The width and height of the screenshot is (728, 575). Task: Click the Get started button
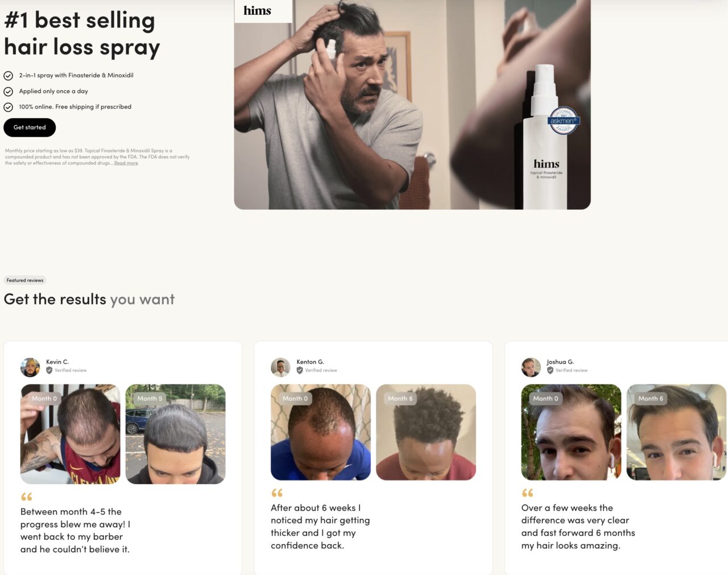tap(30, 127)
